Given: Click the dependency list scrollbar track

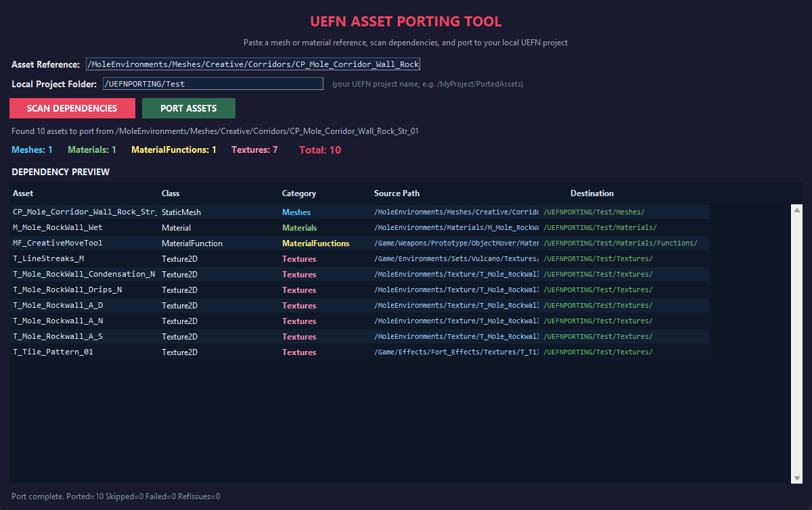Looking at the screenshot, I should pyautogui.click(x=797, y=344).
